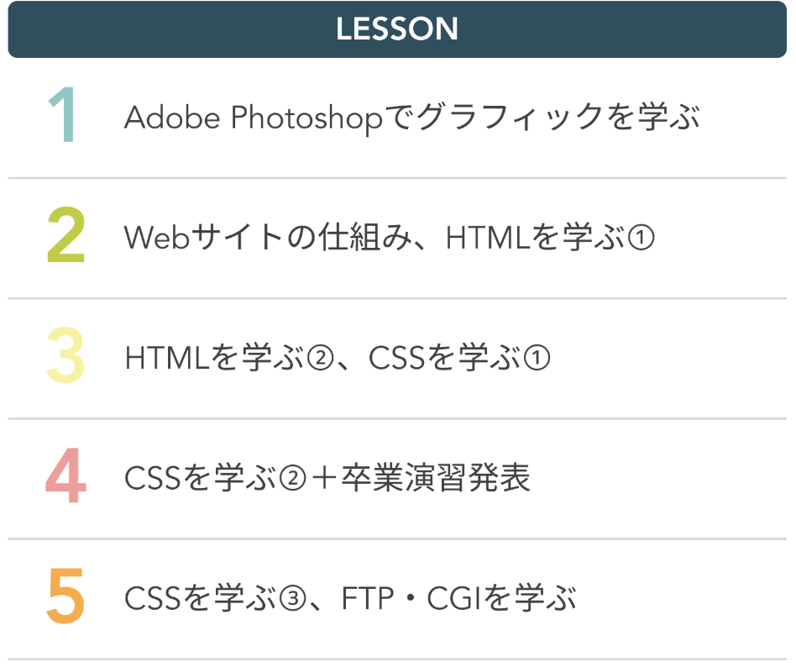The height and width of the screenshot is (672, 796).
Task: Click the yellow lesson number 3
Action: coord(65,355)
